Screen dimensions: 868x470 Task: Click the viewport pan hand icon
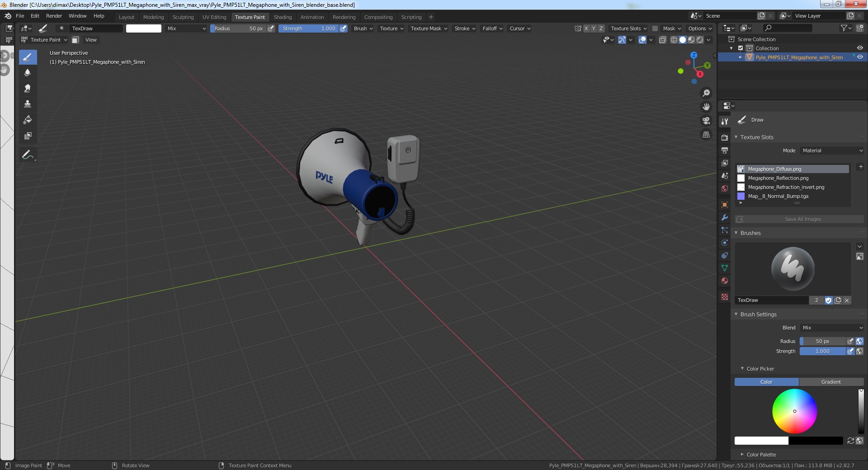coord(706,107)
